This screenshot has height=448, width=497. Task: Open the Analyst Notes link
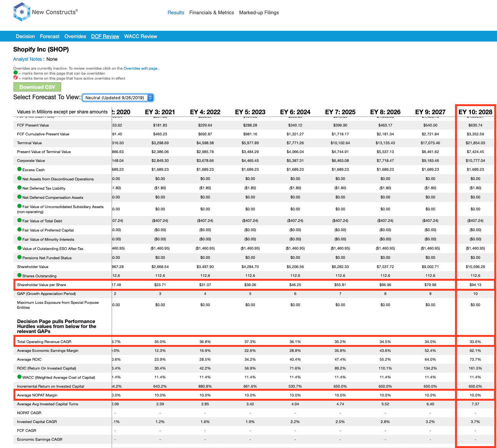coord(27,59)
